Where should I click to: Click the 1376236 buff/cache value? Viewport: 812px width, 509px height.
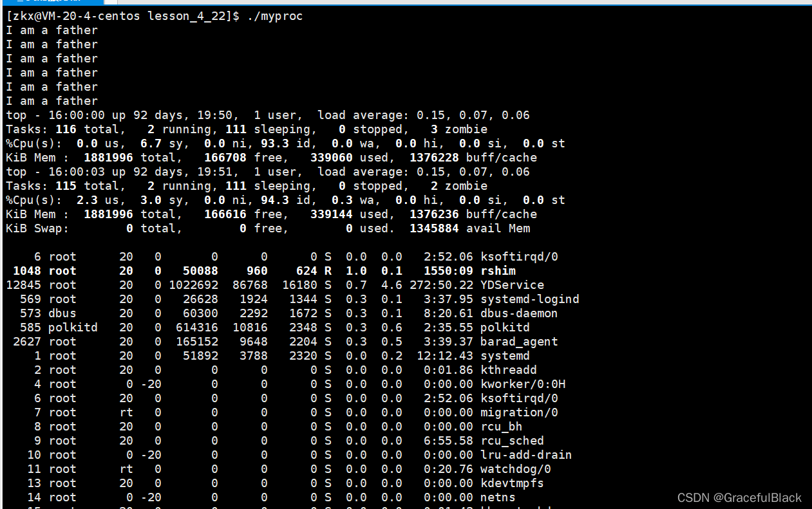click(434, 214)
